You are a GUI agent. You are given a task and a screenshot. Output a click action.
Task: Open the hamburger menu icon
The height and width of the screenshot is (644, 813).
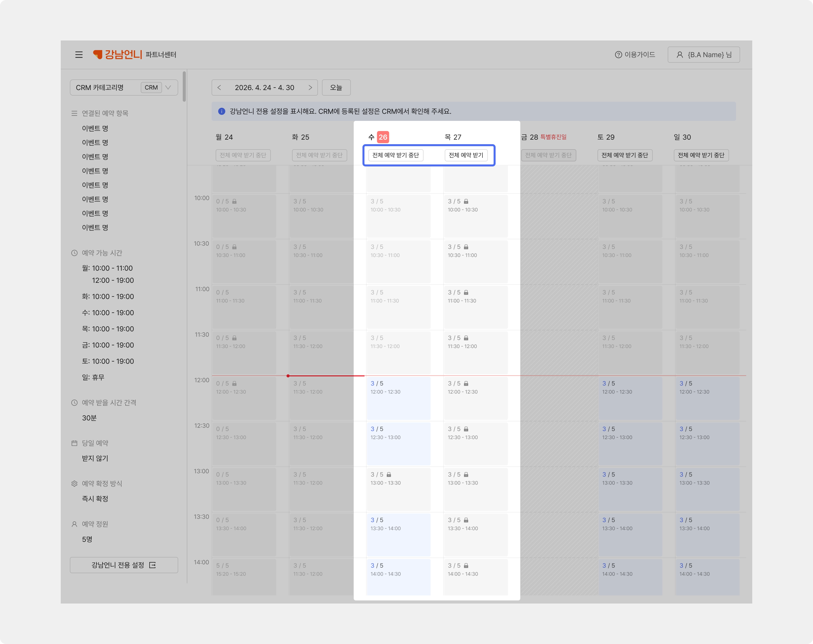coord(79,55)
